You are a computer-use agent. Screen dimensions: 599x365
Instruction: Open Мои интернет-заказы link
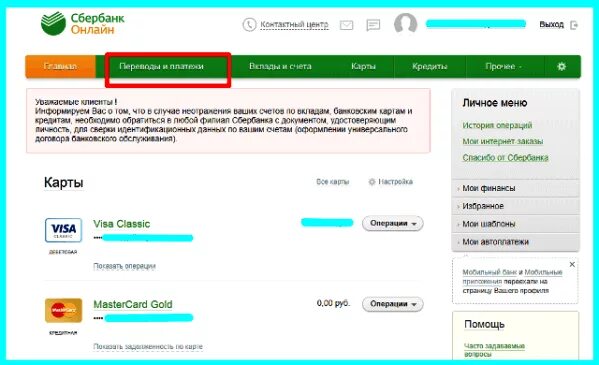coord(503,141)
